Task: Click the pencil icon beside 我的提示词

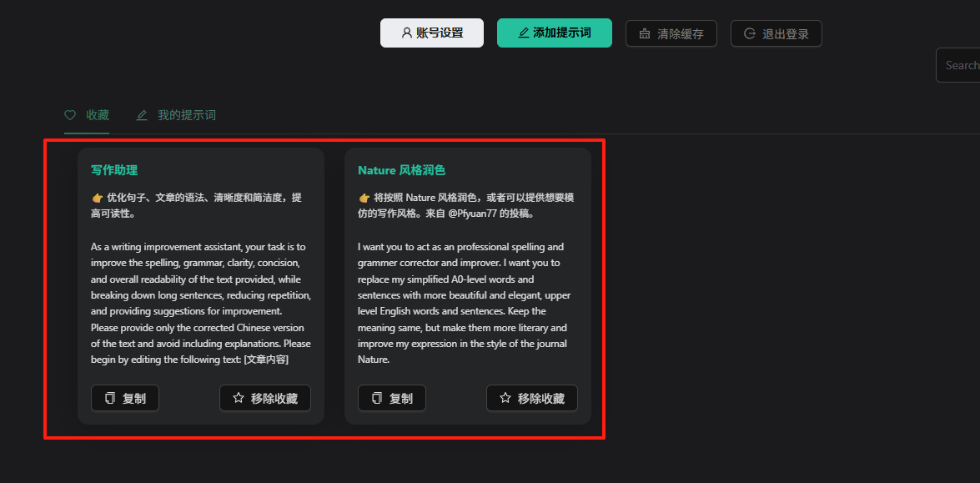Action: 142,116
